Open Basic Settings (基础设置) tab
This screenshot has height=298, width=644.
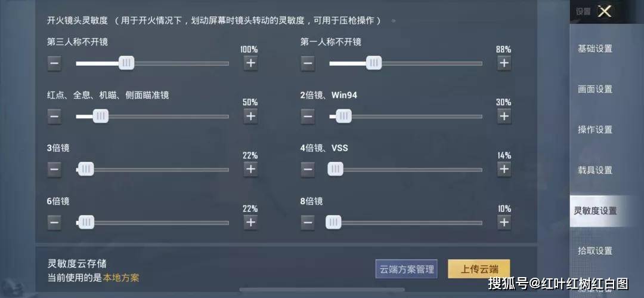coord(595,48)
